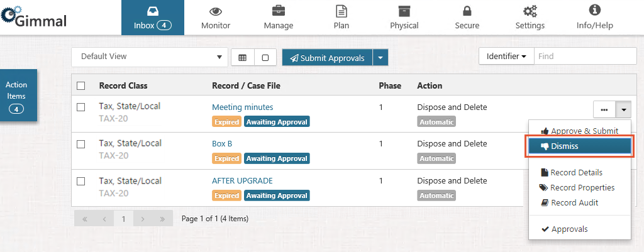The height and width of the screenshot is (252, 644).
Task: Open the Info/Help icon
Action: [594, 10]
